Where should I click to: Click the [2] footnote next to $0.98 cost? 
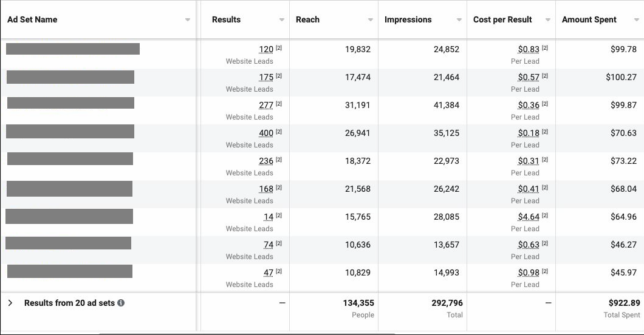(544, 271)
